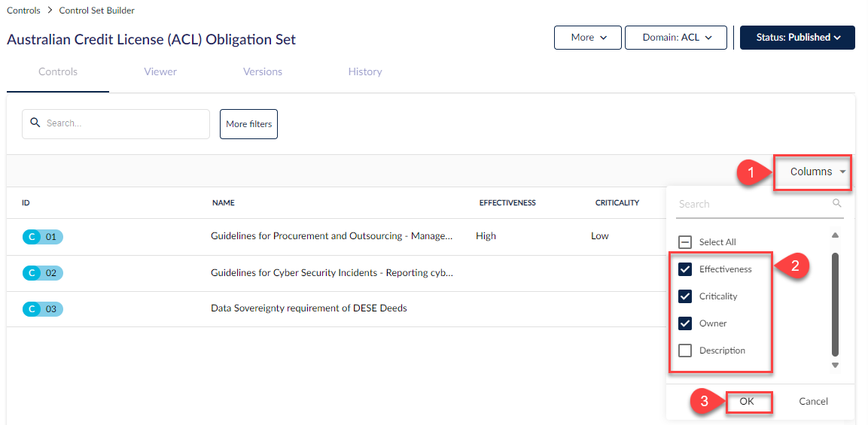Screen dimensions: 868x425
Task: Confirm column selection with OK
Action: click(747, 402)
